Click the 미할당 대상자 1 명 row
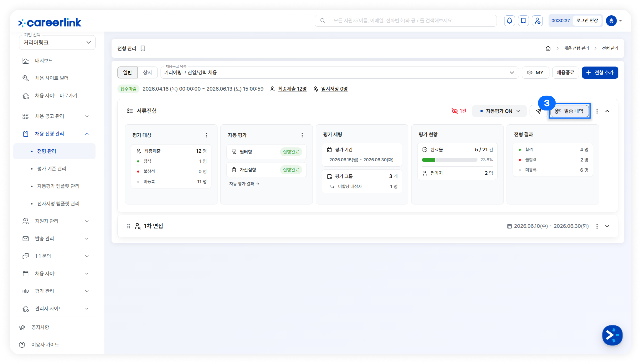This screenshot has height=364, width=641. pos(364,186)
